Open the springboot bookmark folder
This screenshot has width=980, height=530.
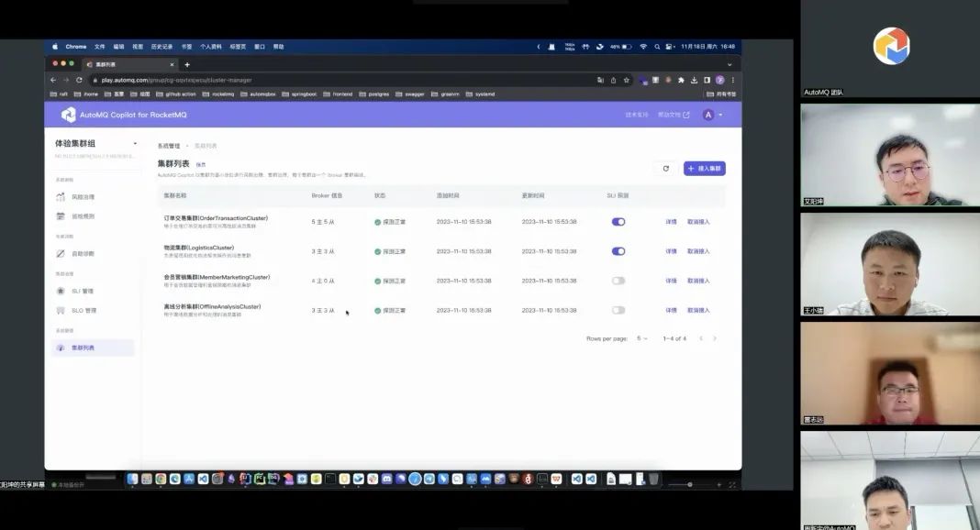pyautogui.click(x=299, y=94)
